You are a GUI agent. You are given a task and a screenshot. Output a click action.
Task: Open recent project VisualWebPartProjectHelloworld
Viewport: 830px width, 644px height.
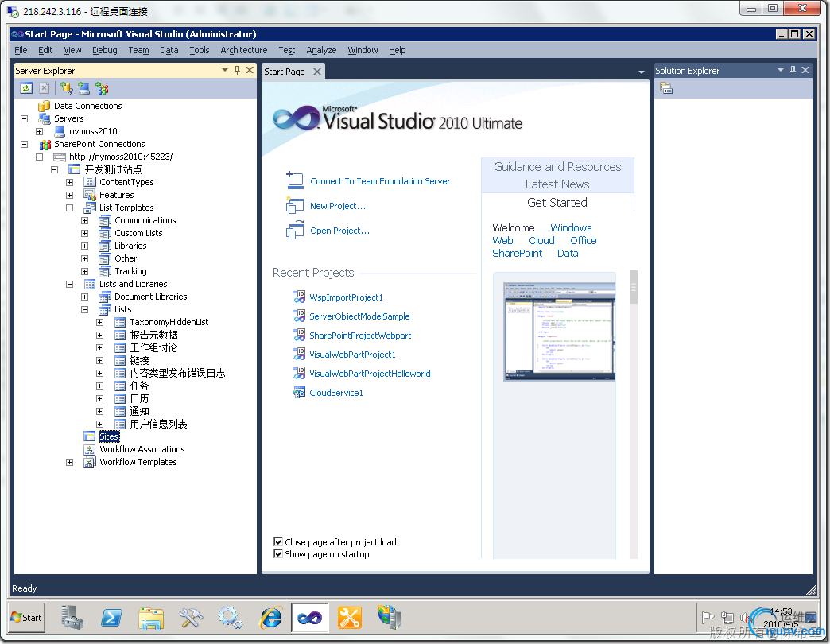[370, 374]
